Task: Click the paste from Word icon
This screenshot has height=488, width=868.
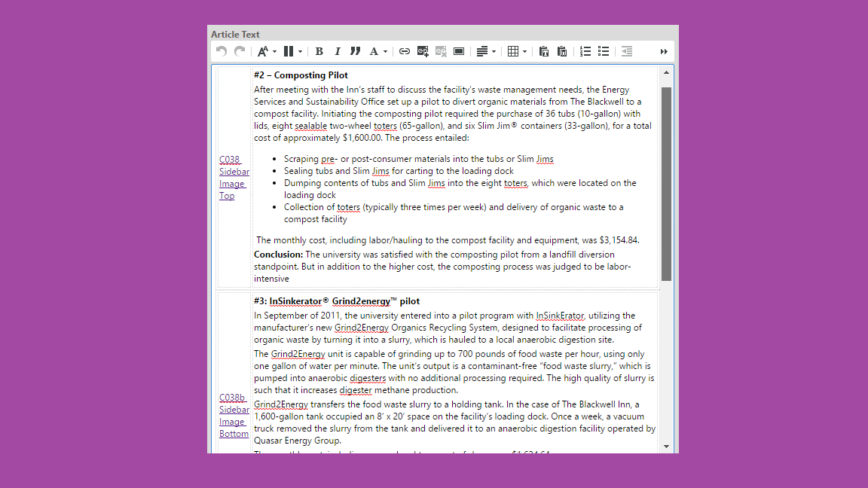Action: (562, 51)
